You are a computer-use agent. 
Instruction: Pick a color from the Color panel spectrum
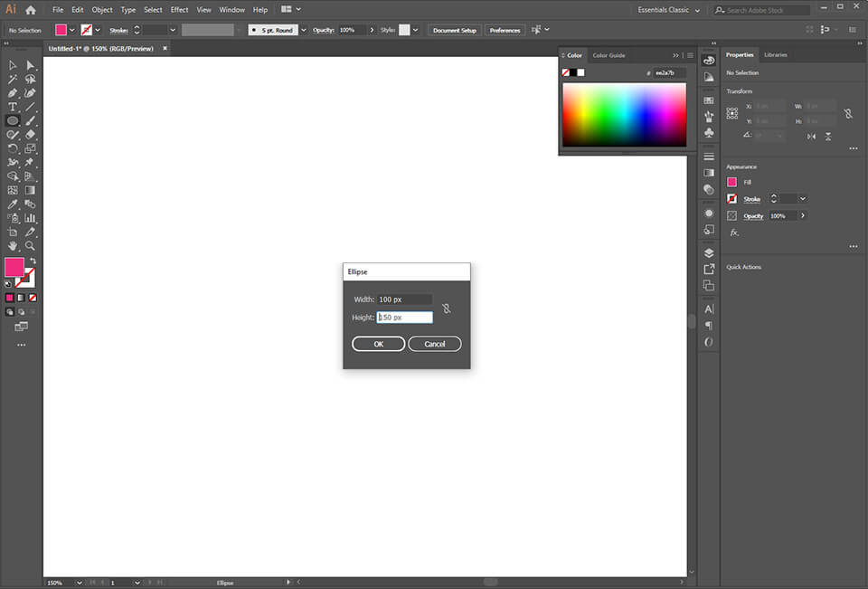coord(624,113)
